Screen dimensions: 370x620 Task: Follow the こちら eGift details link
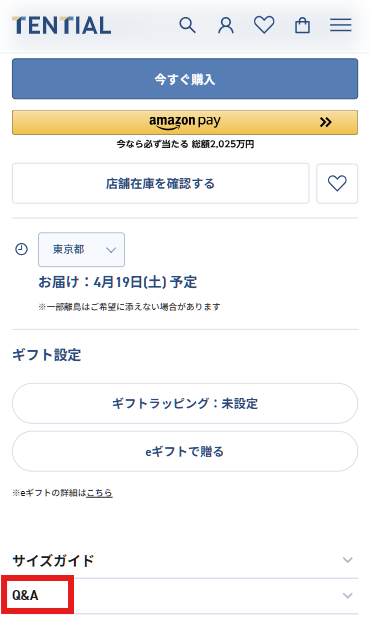[99, 493]
